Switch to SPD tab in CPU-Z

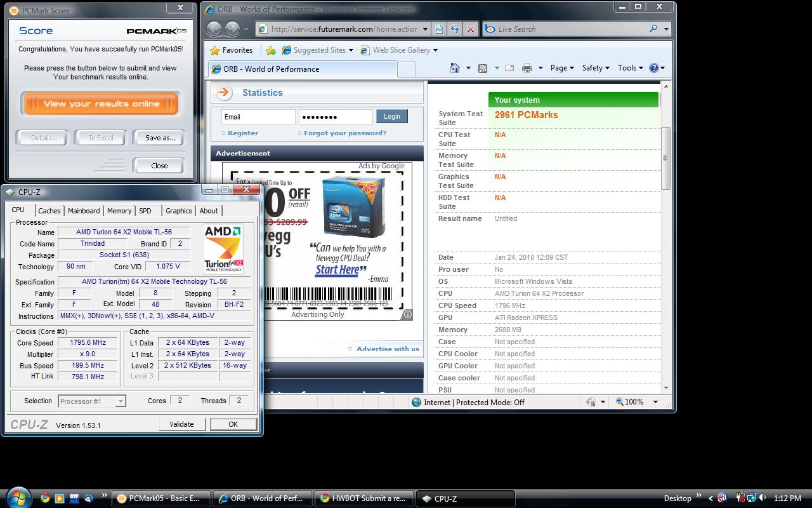coord(145,211)
